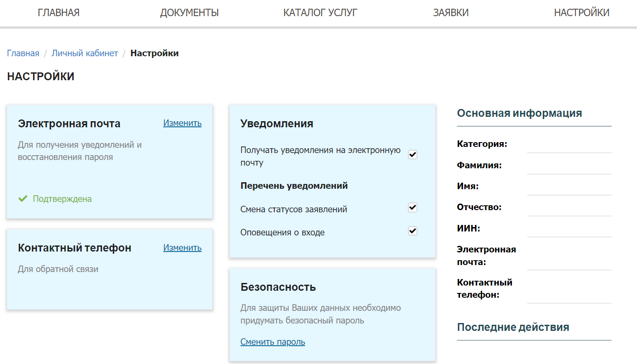The width and height of the screenshot is (637, 364).
Task: Navigate to Личный кабинет breadcrumb
Action: pos(85,53)
